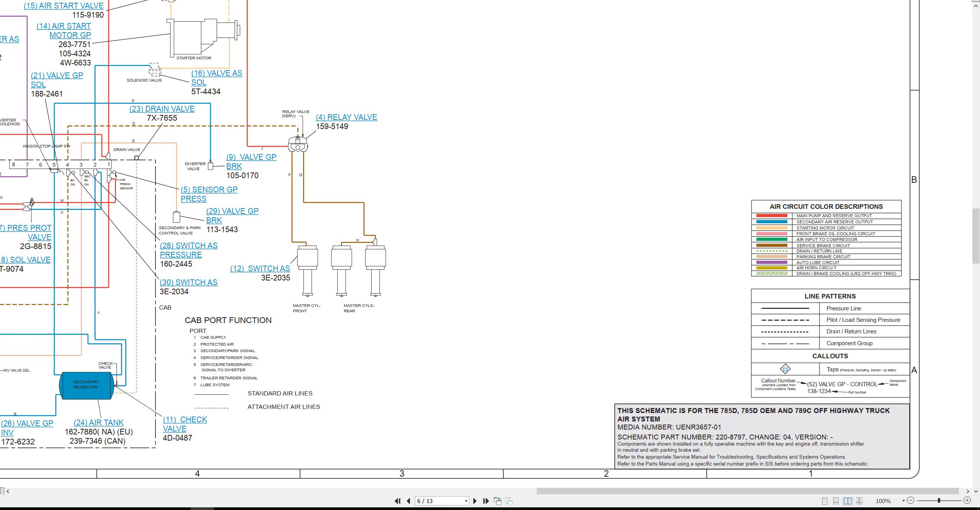Click the SOL VALVE link
The height and width of the screenshot is (510, 980).
point(25,260)
